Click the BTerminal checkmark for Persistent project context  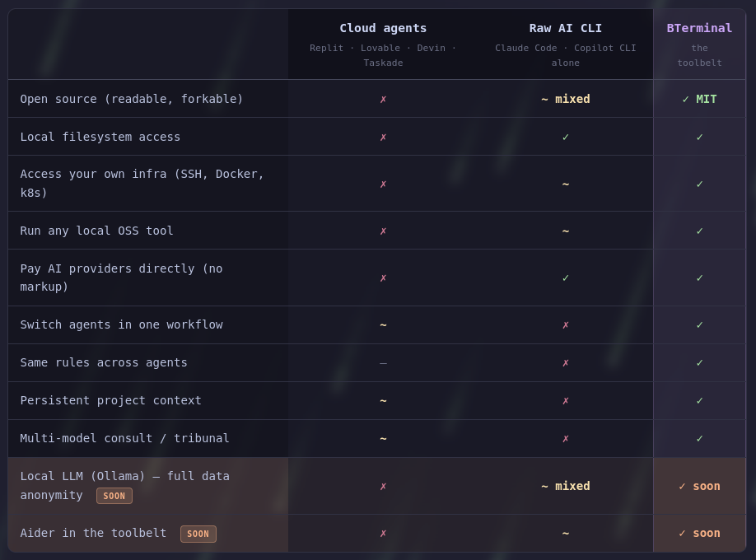(x=699, y=401)
